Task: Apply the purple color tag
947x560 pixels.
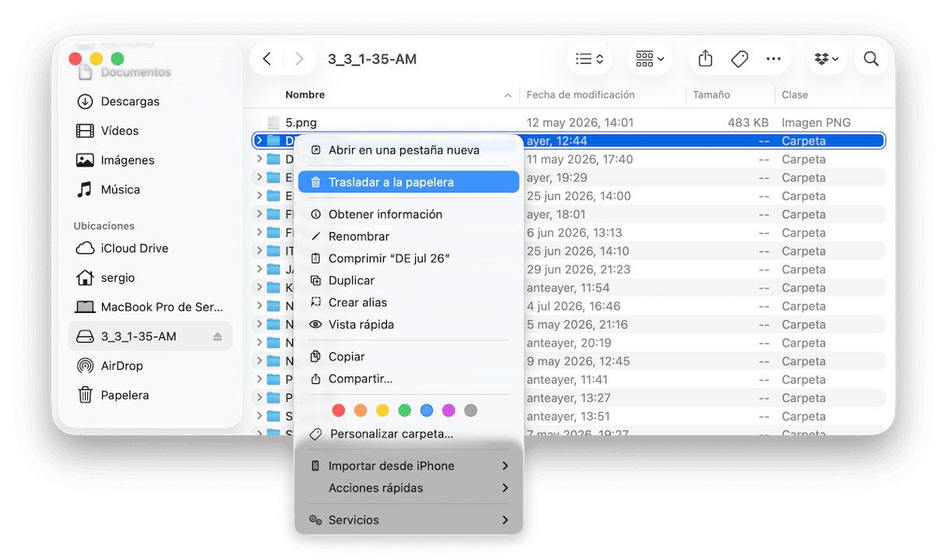Action: pos(449,410)
